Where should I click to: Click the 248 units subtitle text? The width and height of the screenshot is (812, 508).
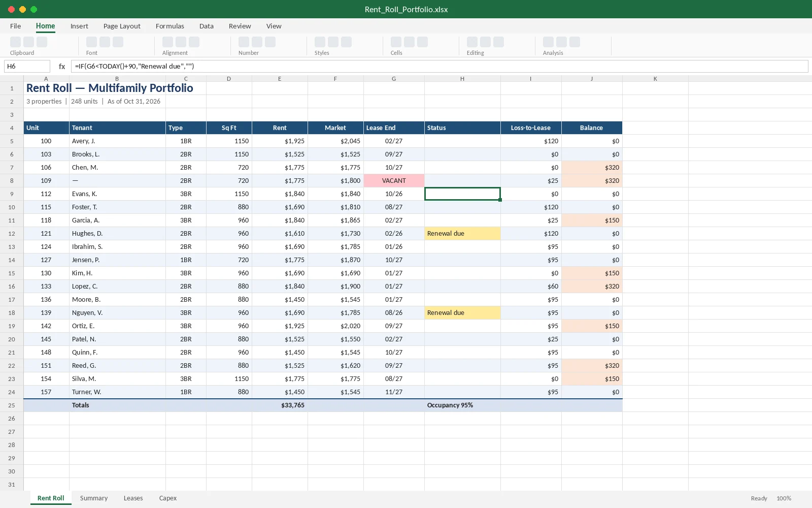[84, 102]
